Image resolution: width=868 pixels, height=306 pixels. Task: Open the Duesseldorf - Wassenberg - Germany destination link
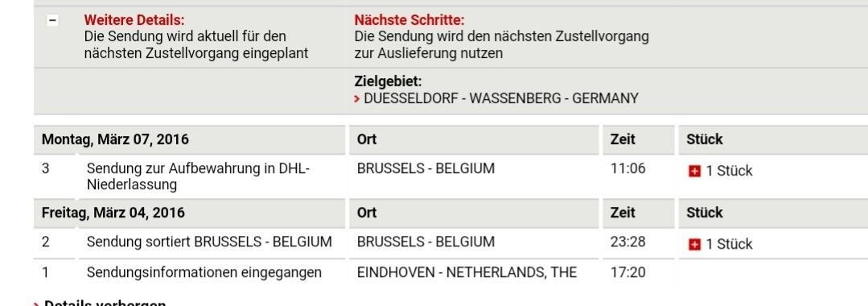click(x=501, y=99)
